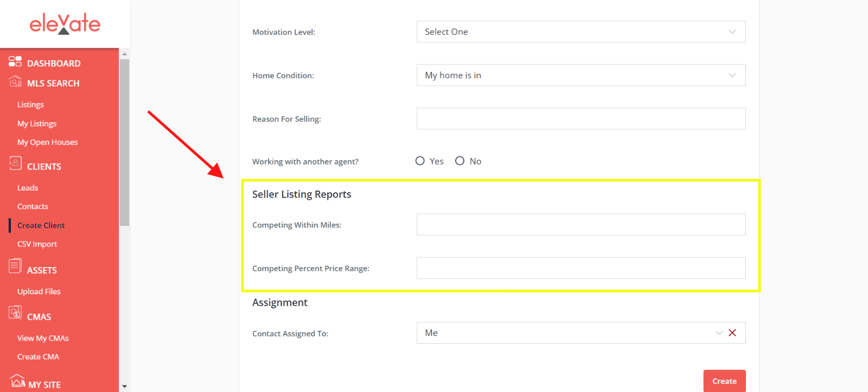This screenshot has height=392, width=868.
Task: Click the sidebar scrollbar thumb
Action: tap(124, 142)
